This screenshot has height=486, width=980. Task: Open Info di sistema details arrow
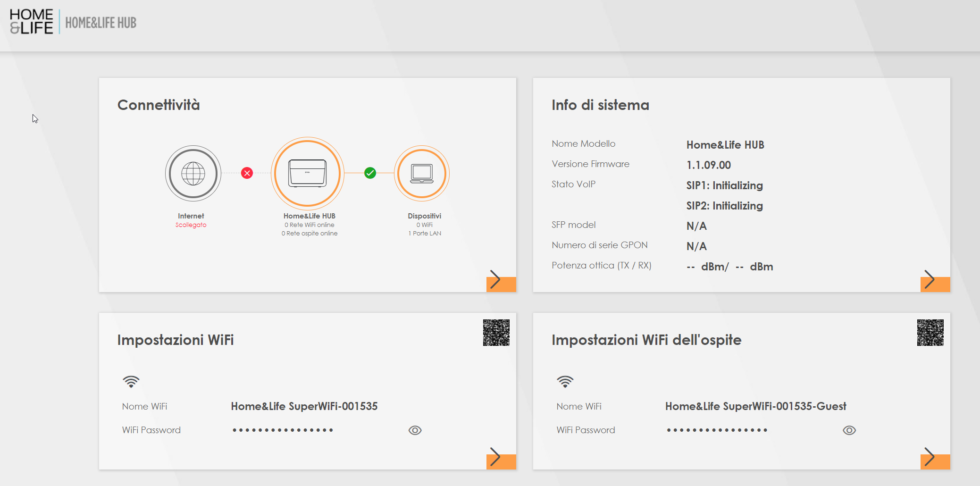[x=935, y=280]
